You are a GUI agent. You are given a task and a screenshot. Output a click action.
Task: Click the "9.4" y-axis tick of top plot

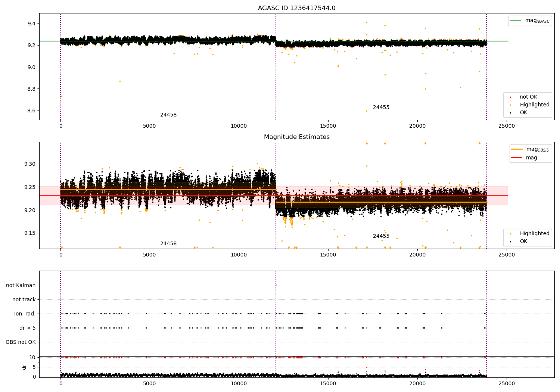pyautogui.click(x=32, y=24)
